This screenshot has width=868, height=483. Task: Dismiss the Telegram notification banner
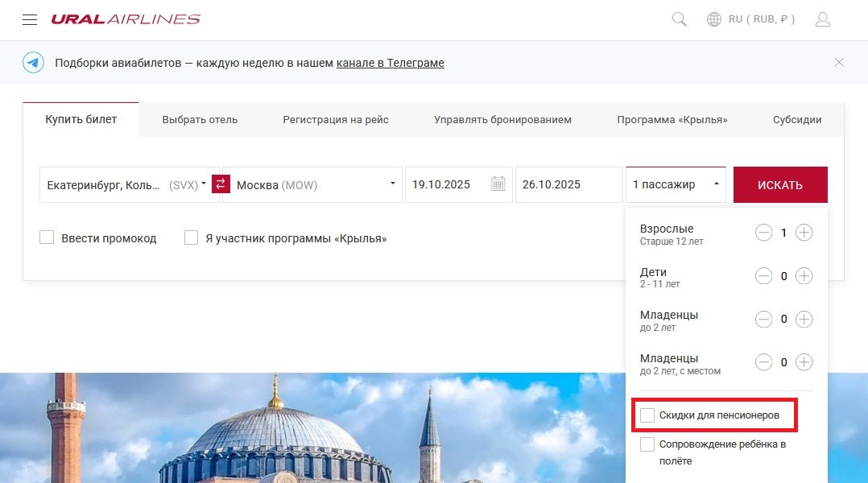(x=839, y=62)
